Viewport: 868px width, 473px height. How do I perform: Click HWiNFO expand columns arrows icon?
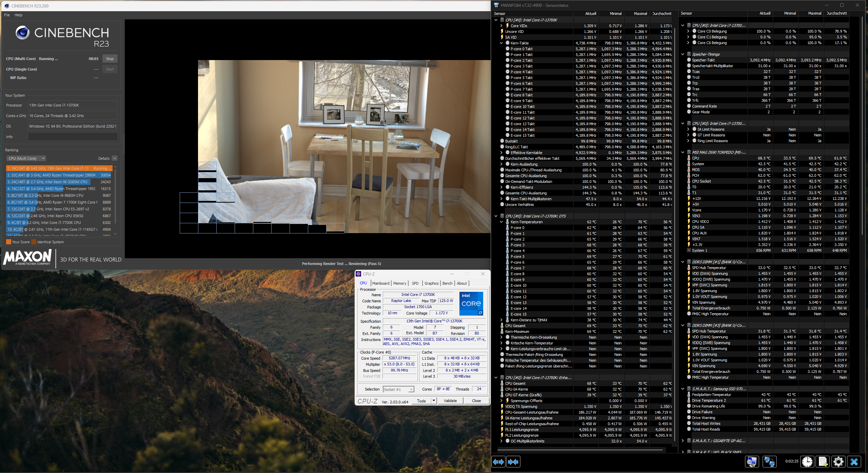click(498, 462)
